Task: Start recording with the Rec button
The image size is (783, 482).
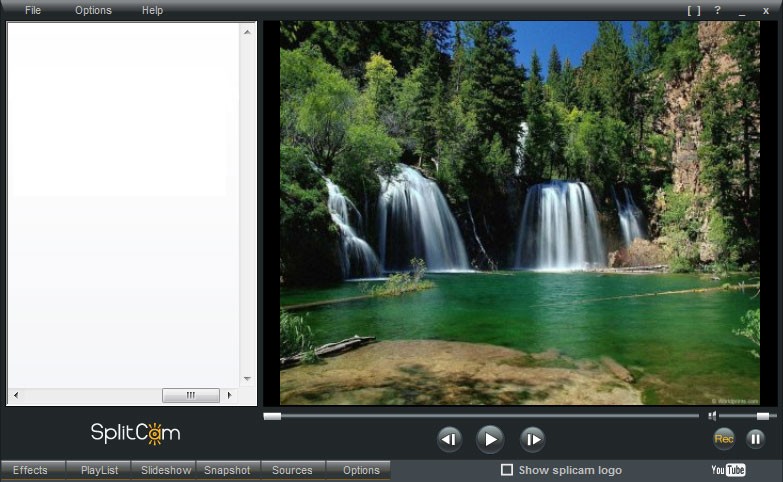Action: (x=724, y=438)
